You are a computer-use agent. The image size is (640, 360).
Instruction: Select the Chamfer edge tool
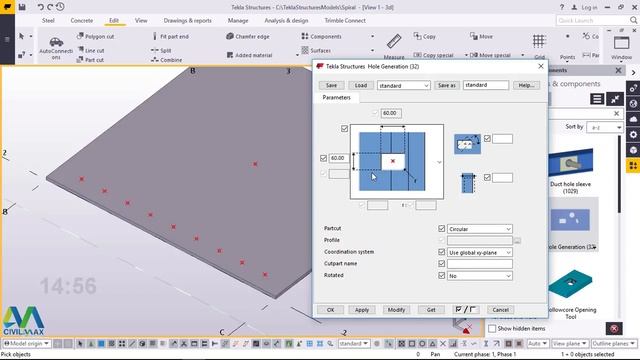(x=248, y=36)
